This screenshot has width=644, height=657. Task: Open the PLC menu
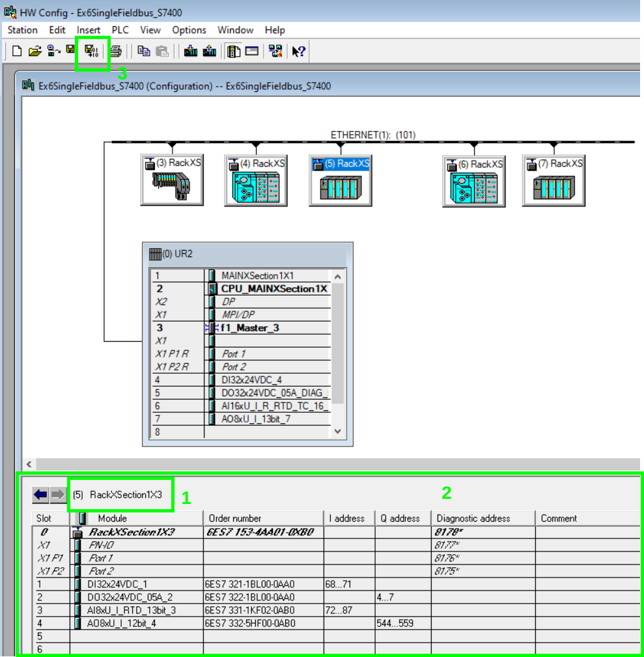coord(120,30)
